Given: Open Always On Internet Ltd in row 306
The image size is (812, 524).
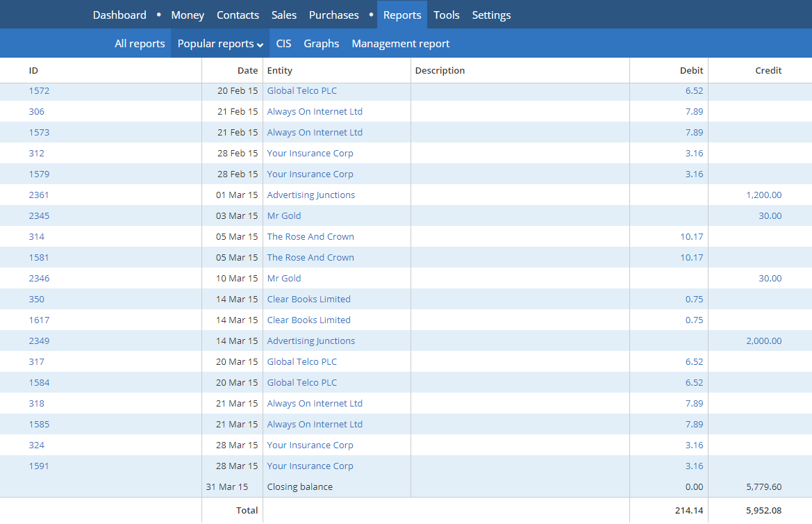Looking at the screenshot, I should [x=315, y=111].
